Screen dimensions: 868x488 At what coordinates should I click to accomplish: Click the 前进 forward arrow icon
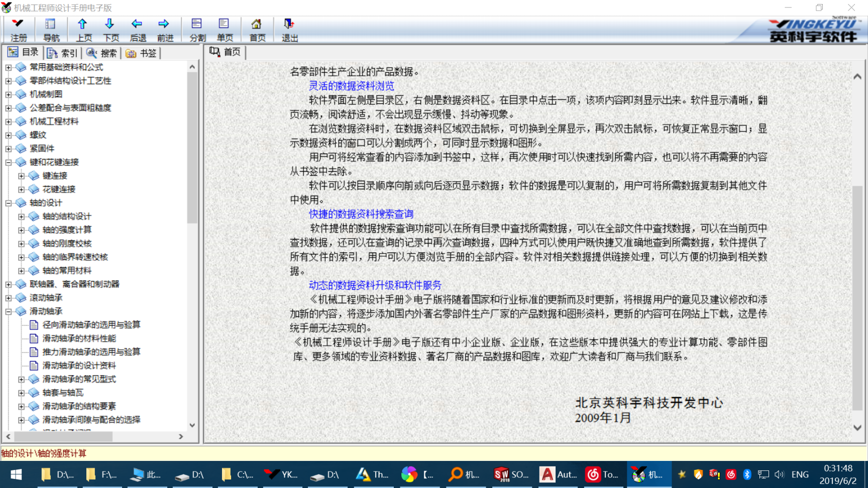[165, 30]
